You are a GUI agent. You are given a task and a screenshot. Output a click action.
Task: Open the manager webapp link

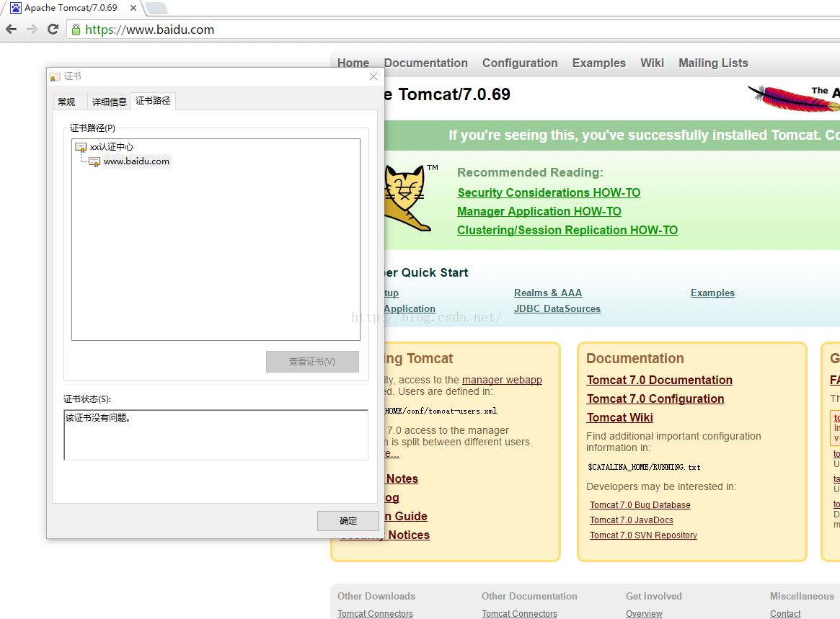coord(502,380)
